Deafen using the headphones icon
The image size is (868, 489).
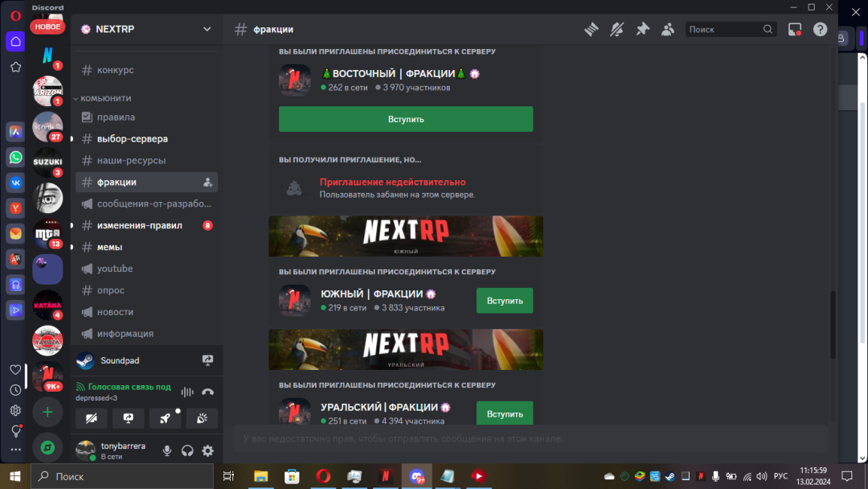point(187,450)
